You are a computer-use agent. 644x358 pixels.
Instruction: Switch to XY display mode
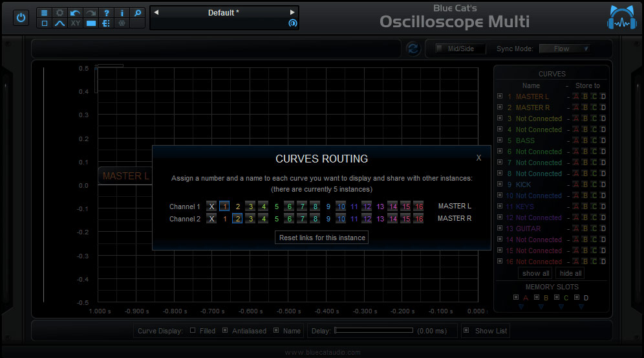pos(76,23)
